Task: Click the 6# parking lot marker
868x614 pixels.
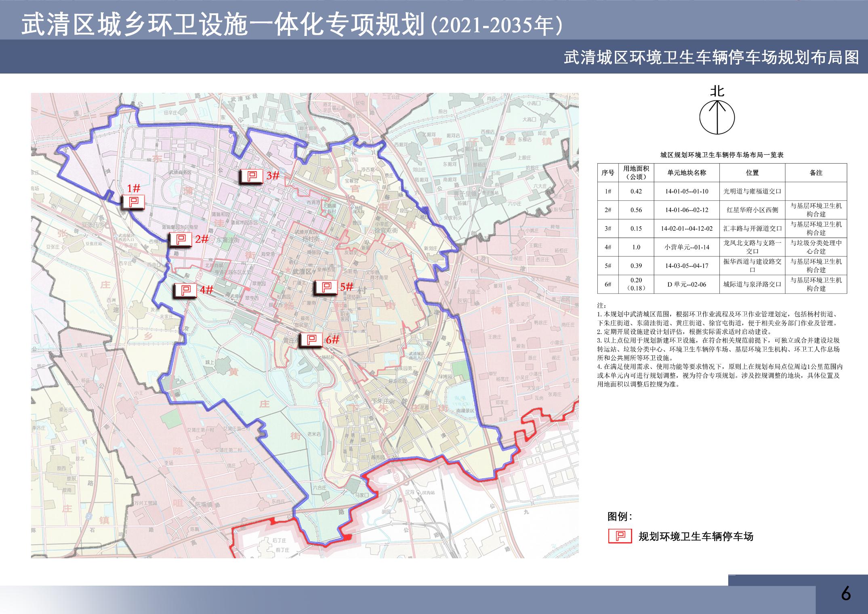Action: 312,340
